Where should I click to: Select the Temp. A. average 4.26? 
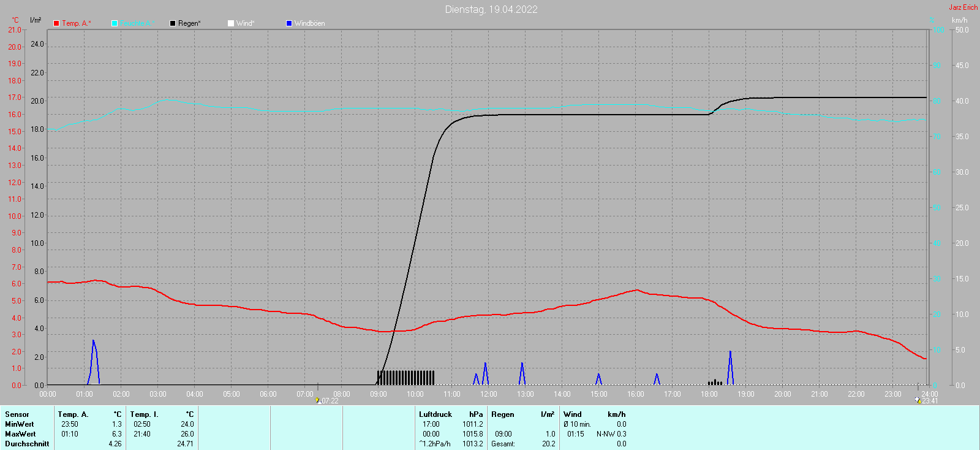[x=115, y=444]
